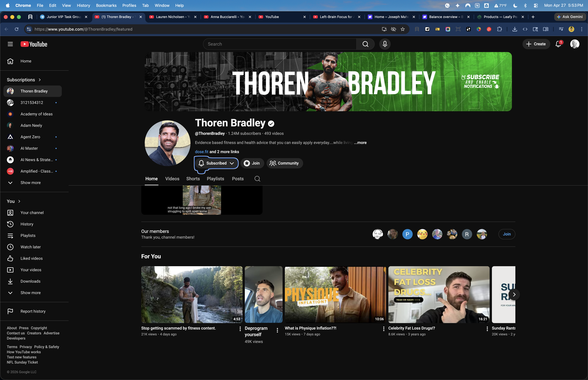588x380 pixels.
Task: Click the YouTube search field
Action: [280, 44]
